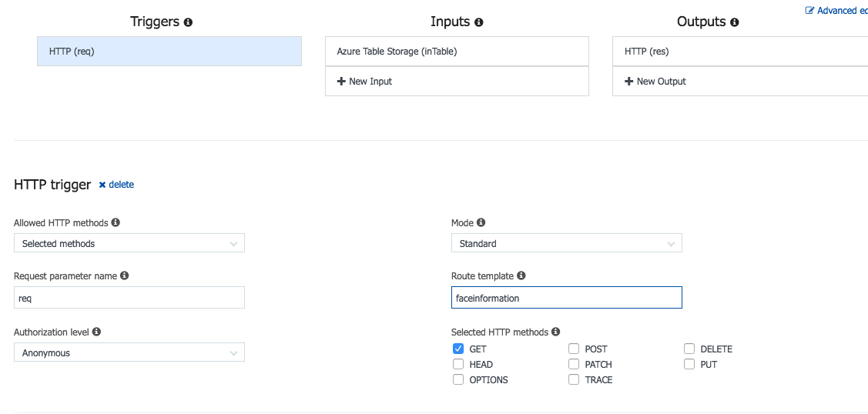868x414 pixels.
Task: Expand the Mode dropdown showing Standard
Action: click(x=566, y=244)
